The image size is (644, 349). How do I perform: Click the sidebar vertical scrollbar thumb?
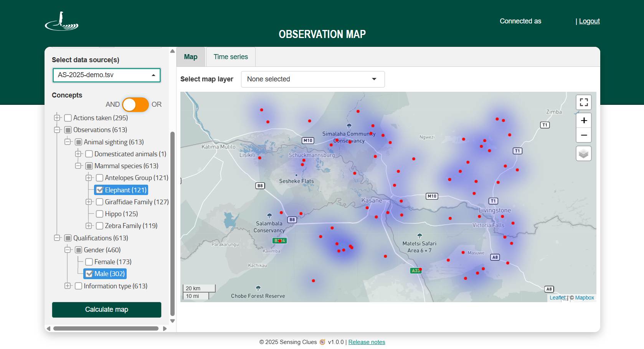pyautogui.click(x=172, y=224)
